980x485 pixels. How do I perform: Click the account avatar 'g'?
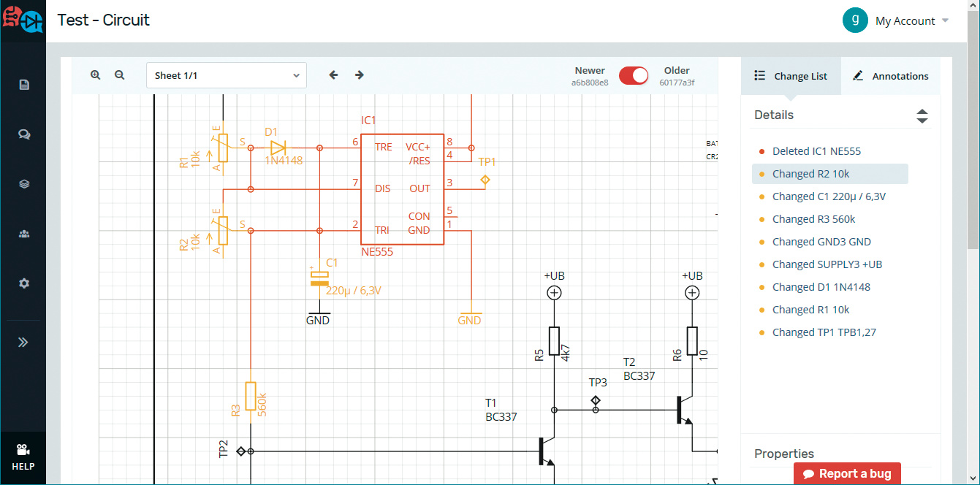(x=855, y=20)
